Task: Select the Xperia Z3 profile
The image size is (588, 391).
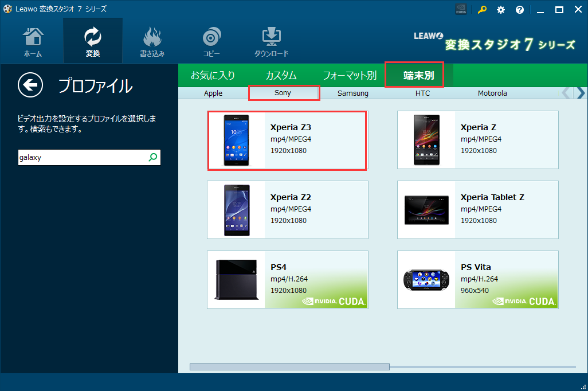Action: pyautogui.click(x=287, y=140)
